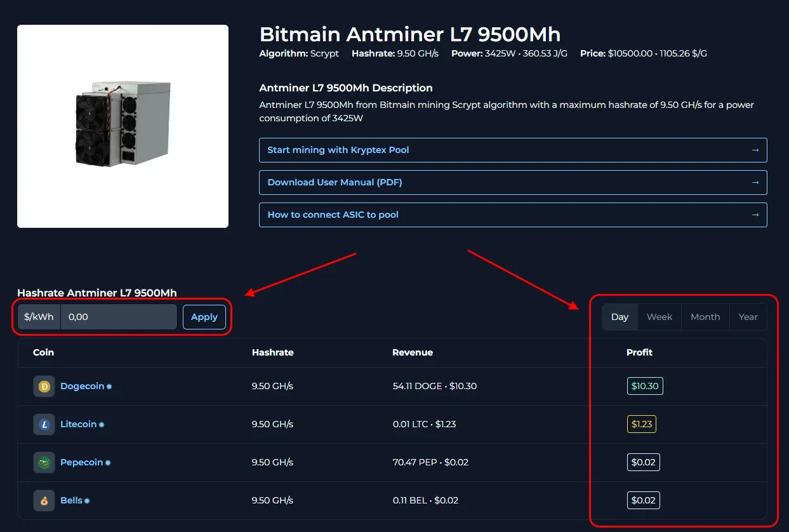The width and height of the screenshot is (789, 532).
Task: Switch profit period to Week
Action: 659,317
